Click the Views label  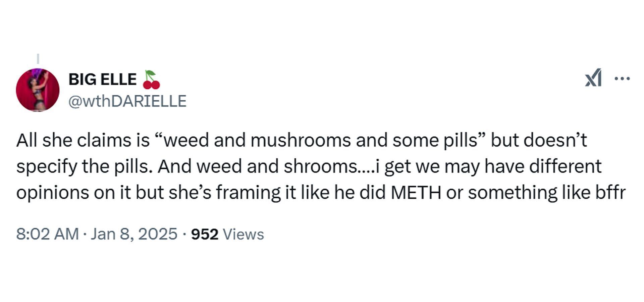(x=243, y=234)
